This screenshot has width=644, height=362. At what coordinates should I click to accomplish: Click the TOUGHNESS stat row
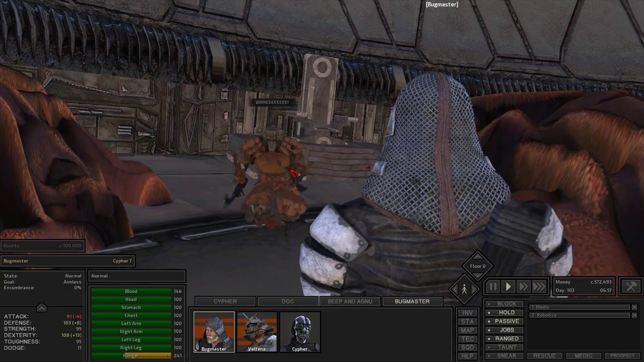tap(42, 341)
